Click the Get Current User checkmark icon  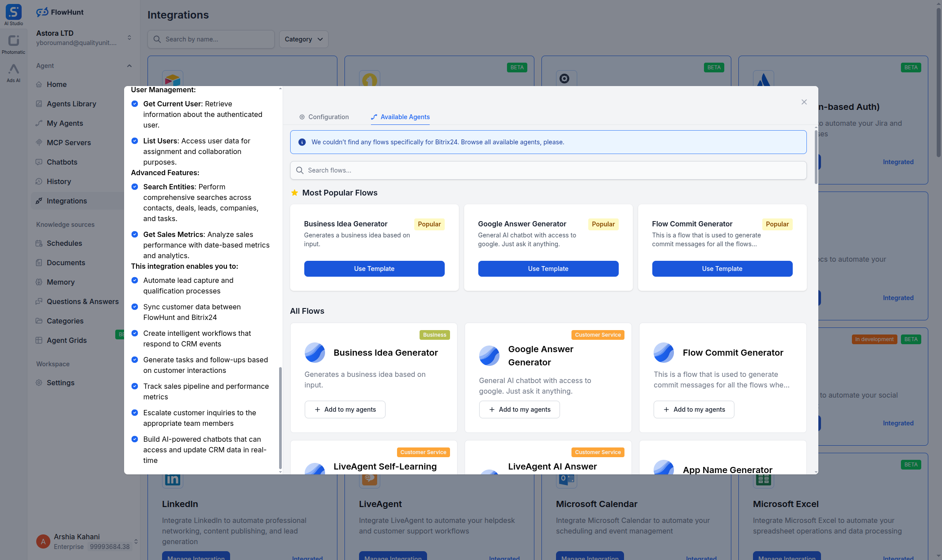coord(135,104)
